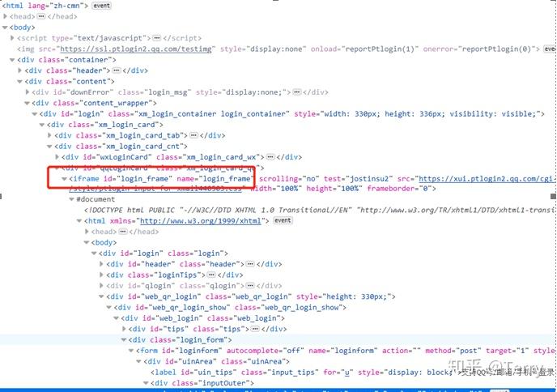This screenshot has width=557, height=392.
Task: Click the ellipsis badge on div id header
Action: click(250, 264)
